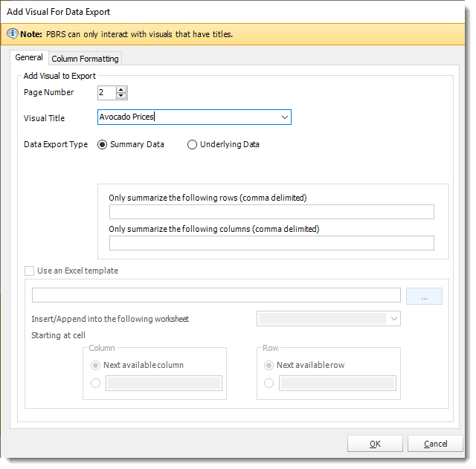
Task: Click the note text about visuals with titles
Action: click(139, 34)
